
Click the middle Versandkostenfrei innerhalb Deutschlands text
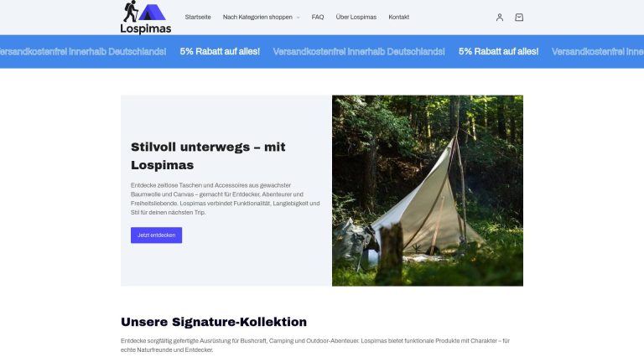click(x=359, y=52)
